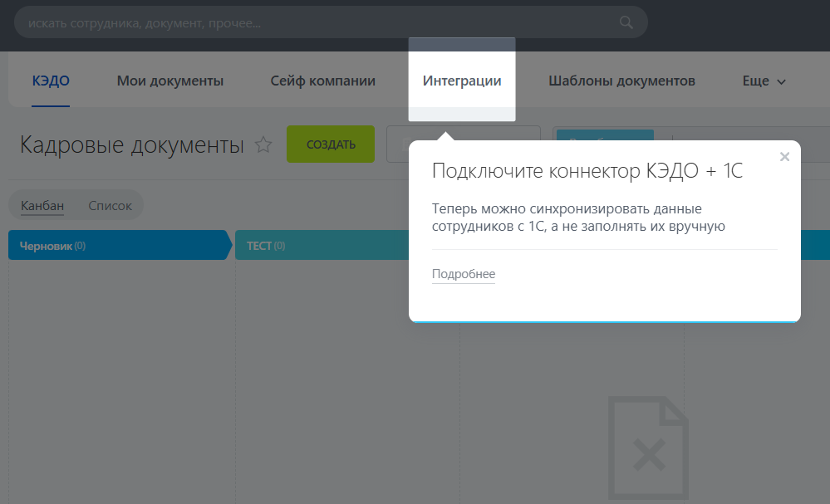Switch to the Канбан view
830x504 pixels.
[x=42, y=206]
